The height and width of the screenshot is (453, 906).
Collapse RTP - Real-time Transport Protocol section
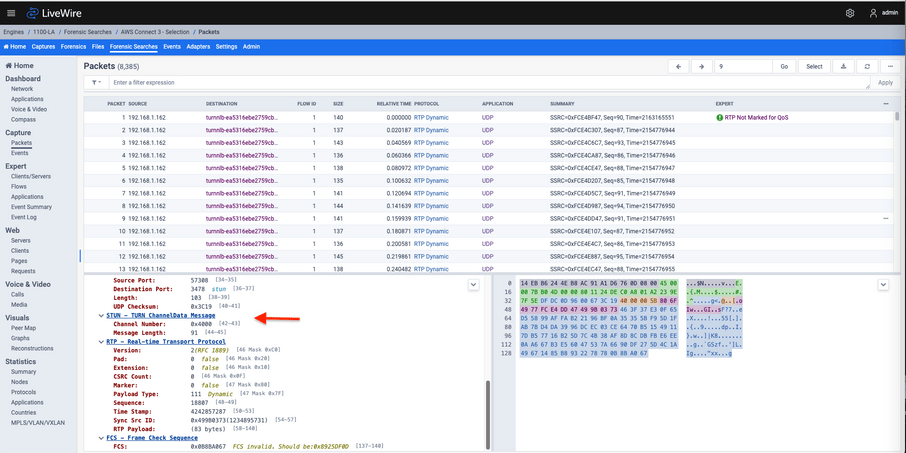point(102,342)
